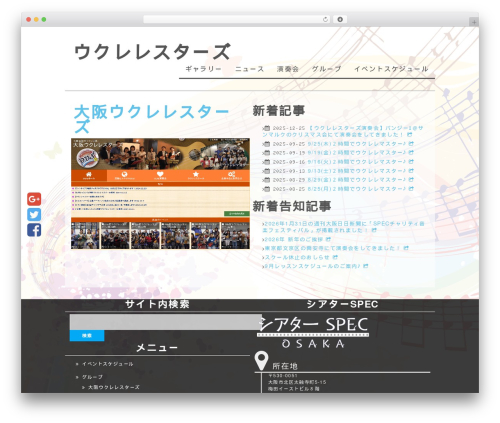Open the 2026年 新年のご挨拶 notice
The image size is (500, 423).
(x=294, y=239)
